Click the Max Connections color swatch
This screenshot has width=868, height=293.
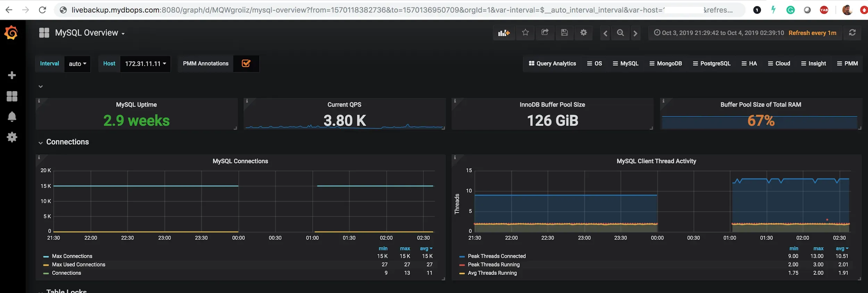46,257
